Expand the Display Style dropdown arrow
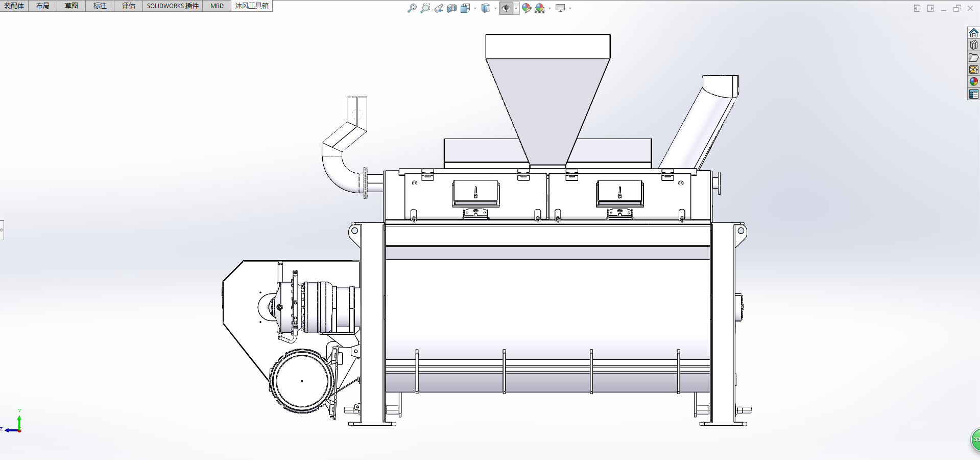This screenshot has height=460, width=980. click(x=495, y=8)
